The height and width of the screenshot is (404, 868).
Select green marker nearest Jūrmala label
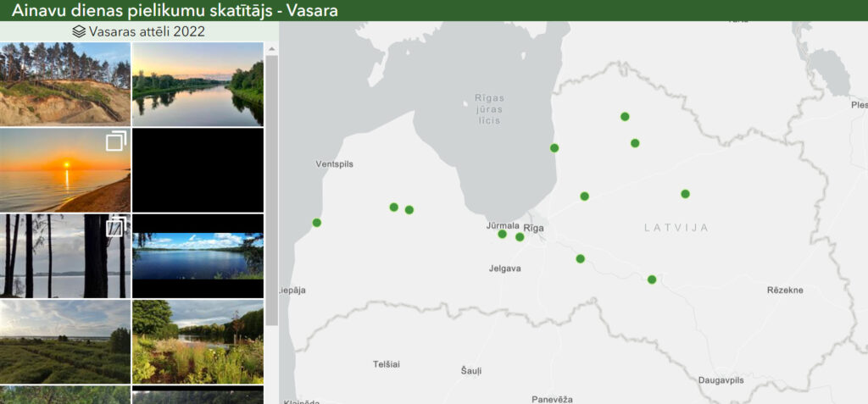coord(502,234)
